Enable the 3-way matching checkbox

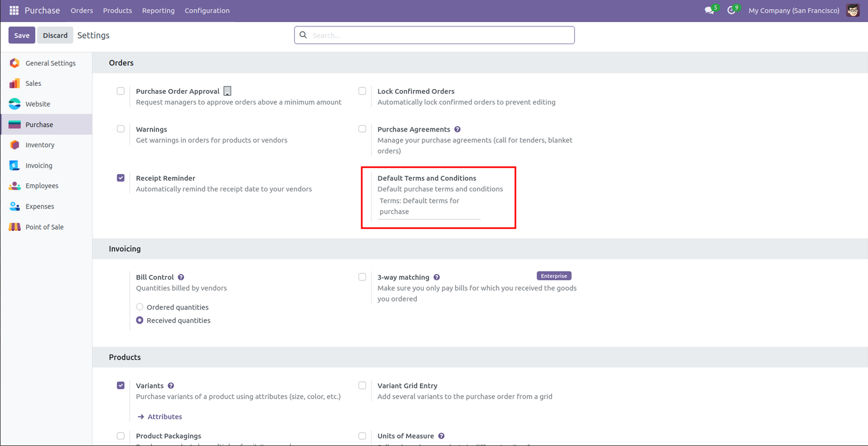coord(362,277)
